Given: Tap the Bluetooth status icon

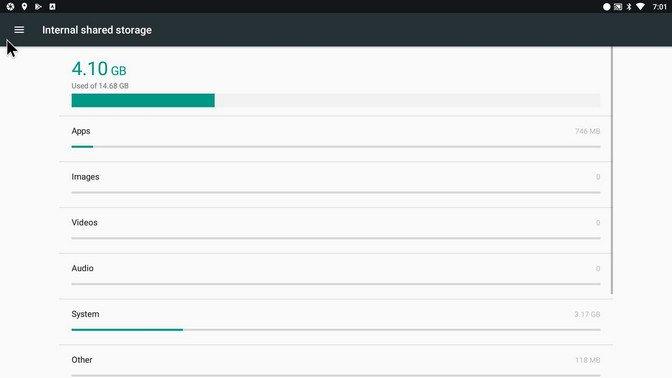Looking at the screenshot, I should [x=629, y=6].
